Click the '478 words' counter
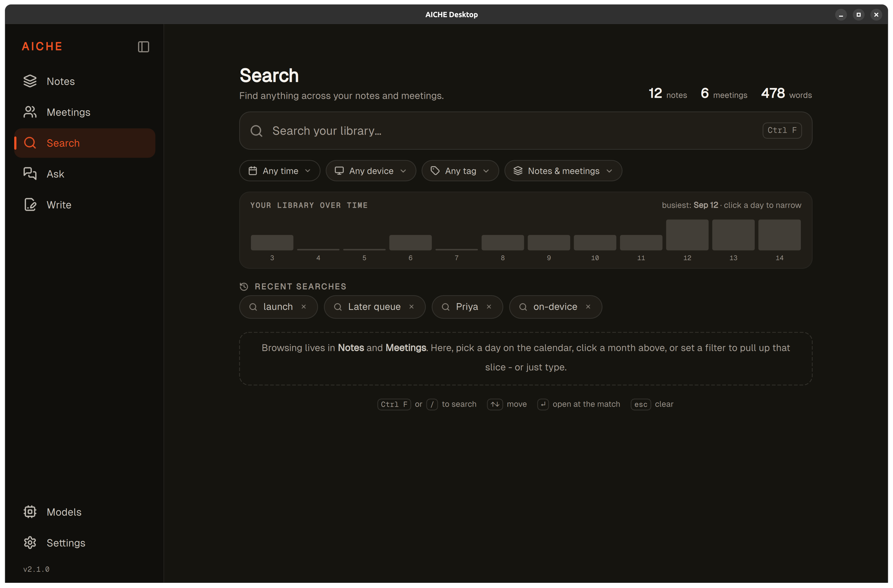This screenshot has height=588, width=893. [x=786, y=93]
